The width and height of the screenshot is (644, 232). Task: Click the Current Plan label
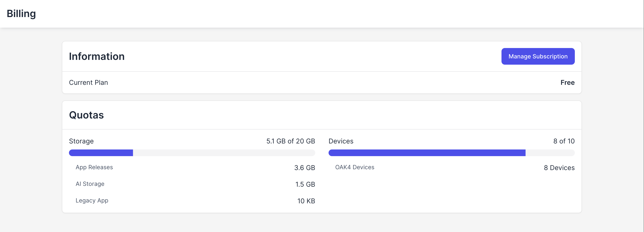pyautogui.click(x=89, y=83)
